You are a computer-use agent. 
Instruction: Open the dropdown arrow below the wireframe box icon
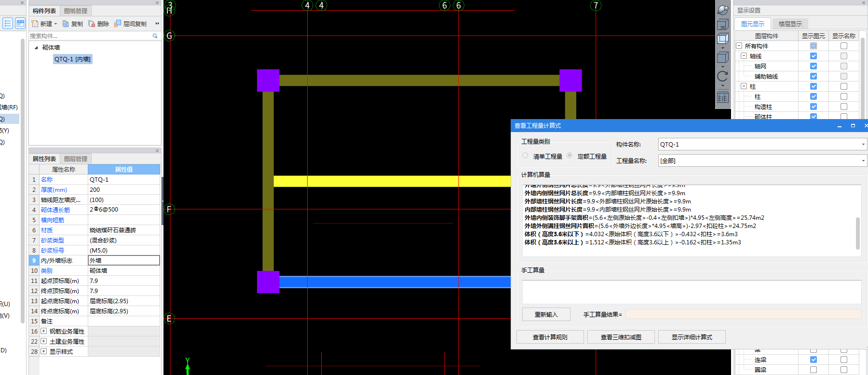coord(723,48)
